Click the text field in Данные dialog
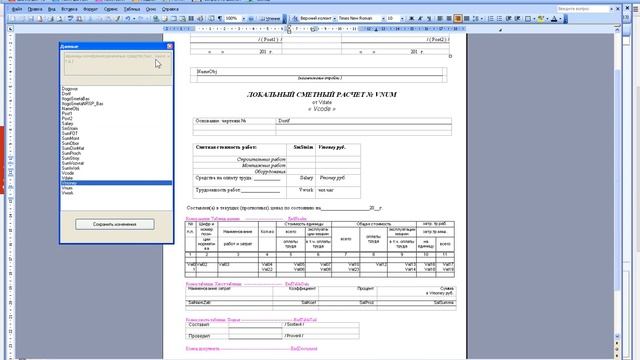 (117, 64)
